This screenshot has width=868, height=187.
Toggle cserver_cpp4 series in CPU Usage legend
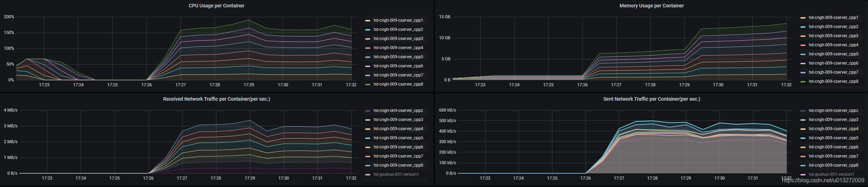(398, 48)
